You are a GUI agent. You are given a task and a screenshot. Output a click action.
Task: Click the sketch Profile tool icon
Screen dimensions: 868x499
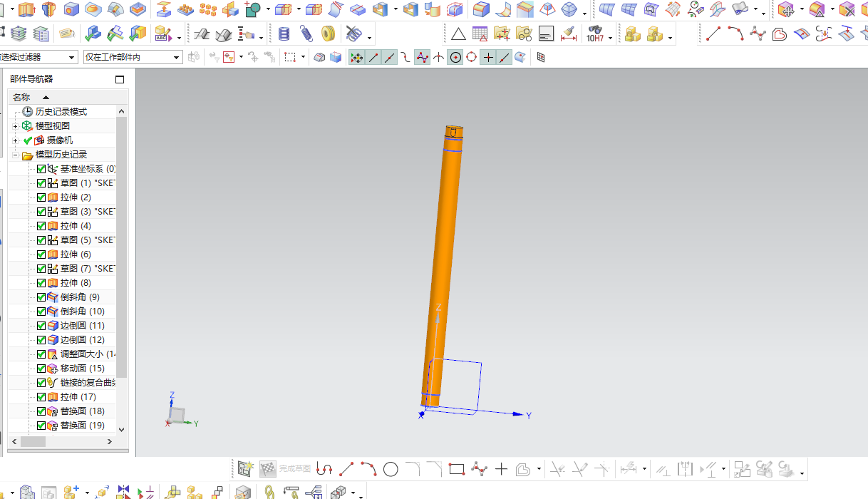click(x=324, y=469)
